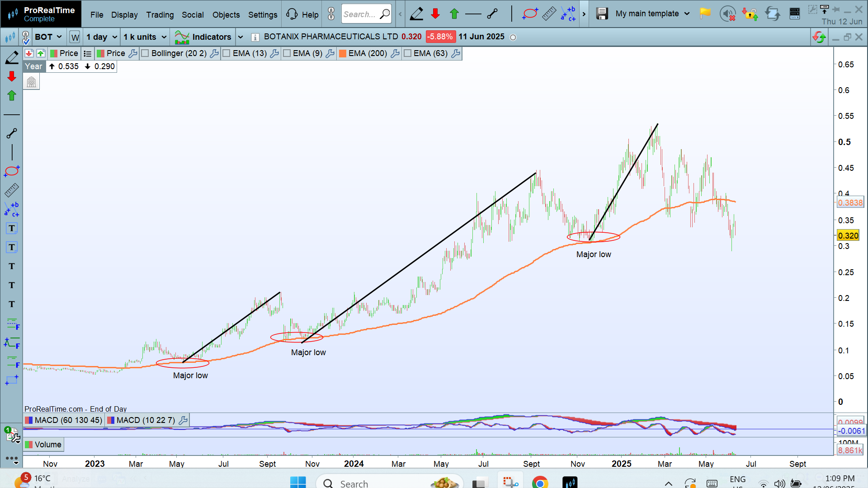This screenshot has width=868, height=488.
Task: Click the padlock with trading arrows icon
Action: (x=750, y=14)
